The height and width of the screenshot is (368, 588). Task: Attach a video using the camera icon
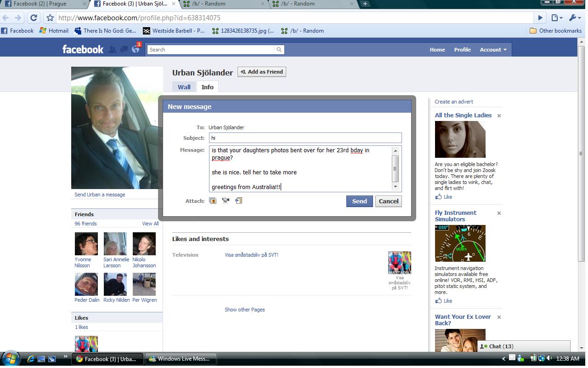226,201
